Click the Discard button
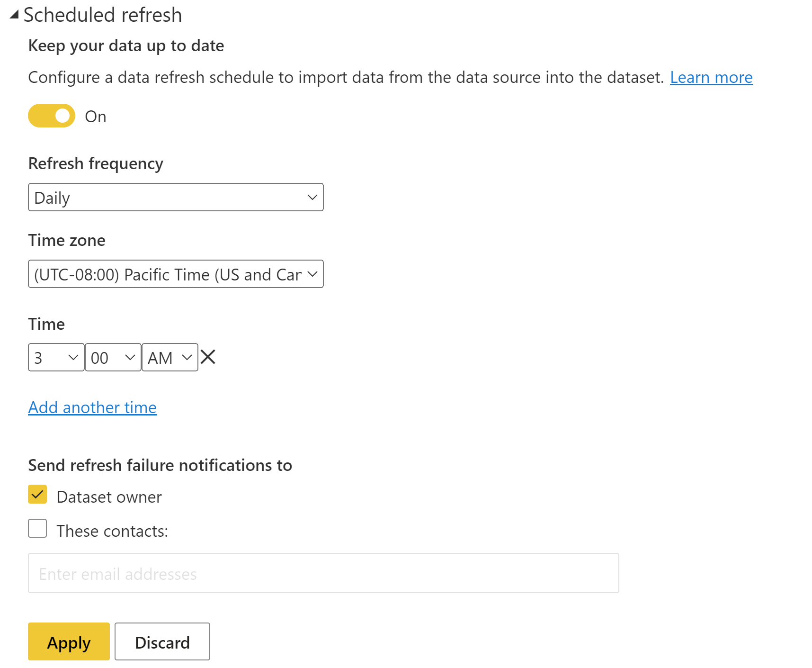 point(162,641)
